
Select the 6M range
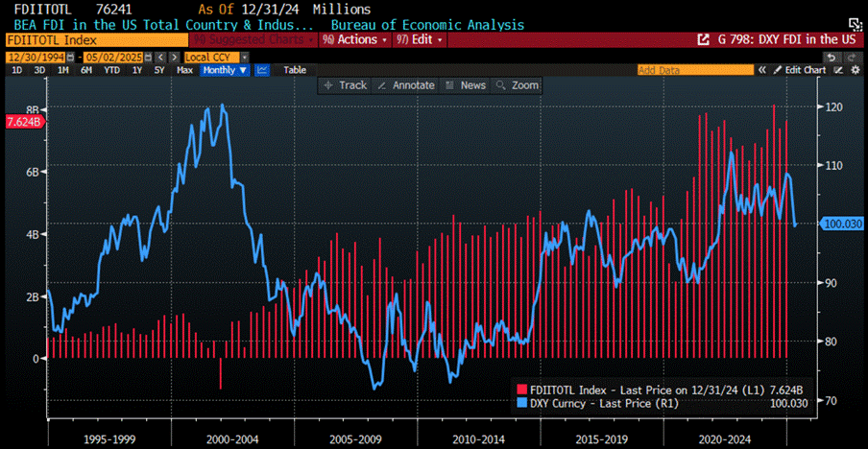[x=85, y=70]
